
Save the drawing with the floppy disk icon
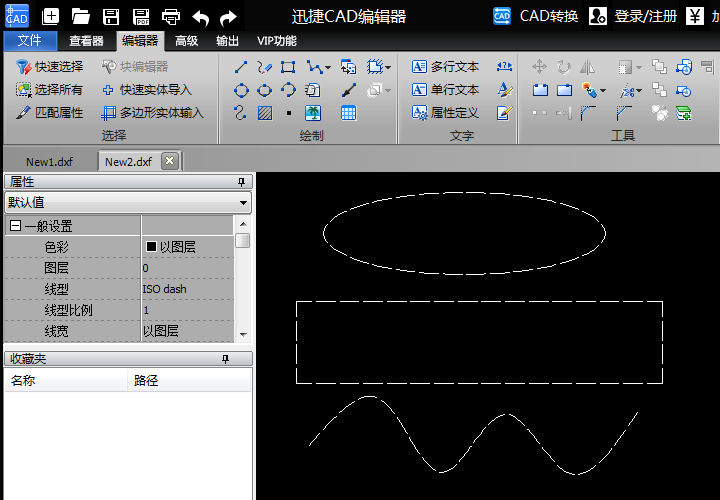coord(111,17)
